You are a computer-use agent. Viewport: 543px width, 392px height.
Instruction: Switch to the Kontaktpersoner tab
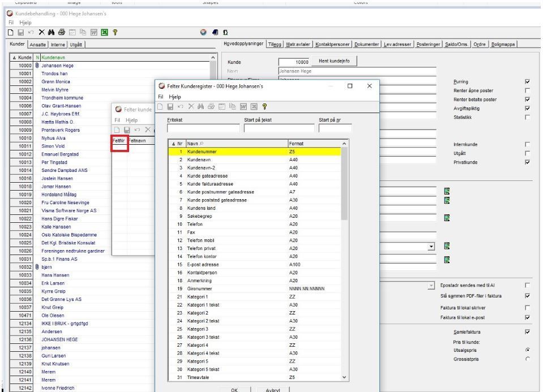[332, 44]
